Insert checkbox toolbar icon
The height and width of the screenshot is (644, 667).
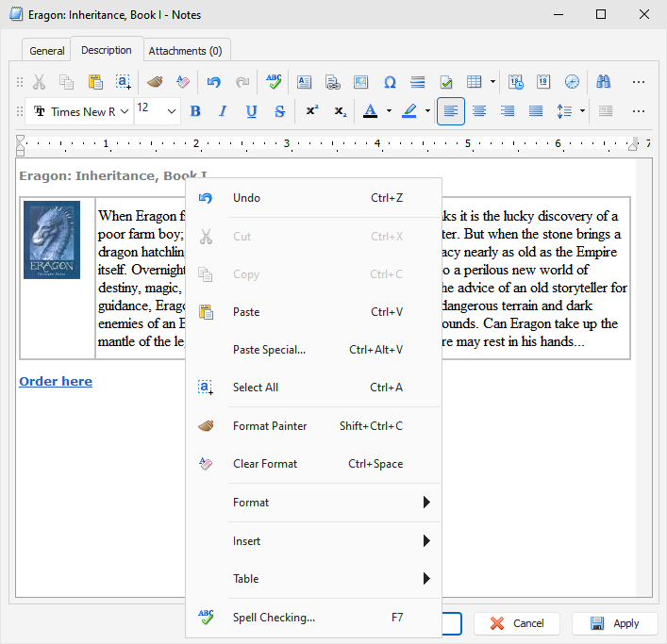click(446, 82)
